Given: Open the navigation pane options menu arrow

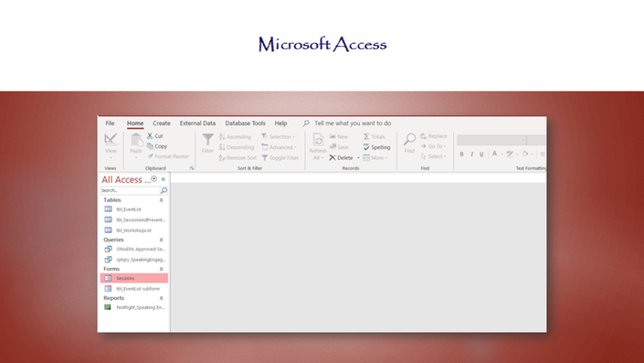Looking at the screenshot, I should click(154, 179).
